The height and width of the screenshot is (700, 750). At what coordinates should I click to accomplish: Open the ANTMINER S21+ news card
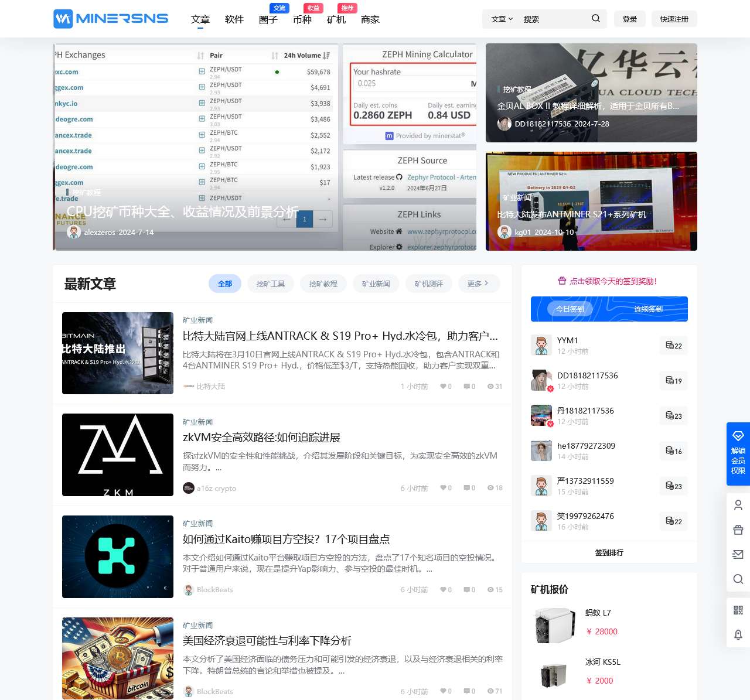point(591,201)
